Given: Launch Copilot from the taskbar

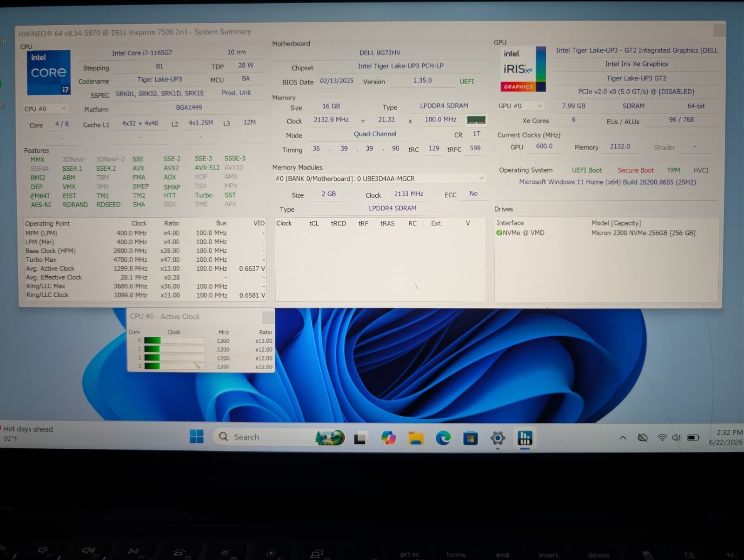Looking at the screenshot, I should [388, 438].
